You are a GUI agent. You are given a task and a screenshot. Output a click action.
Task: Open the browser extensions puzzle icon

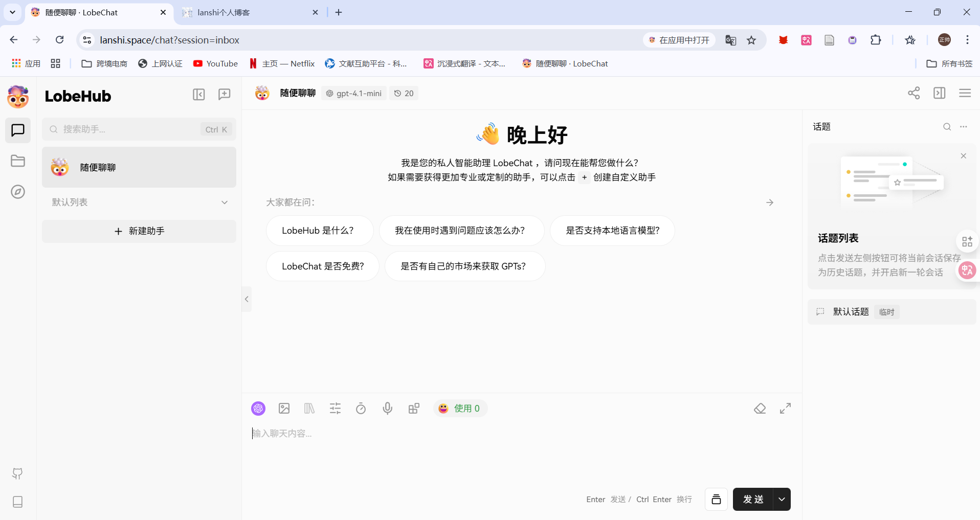(876, 40)
